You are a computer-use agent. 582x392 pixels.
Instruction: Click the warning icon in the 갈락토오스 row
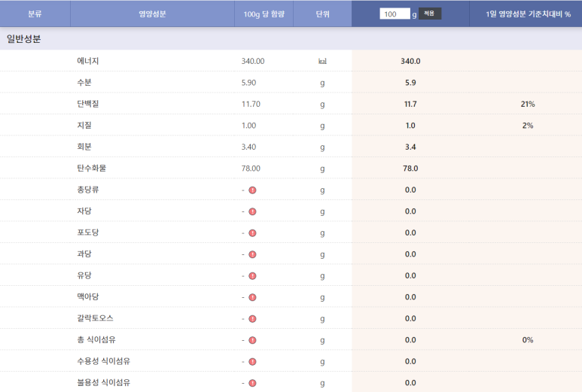click(252, 319)
